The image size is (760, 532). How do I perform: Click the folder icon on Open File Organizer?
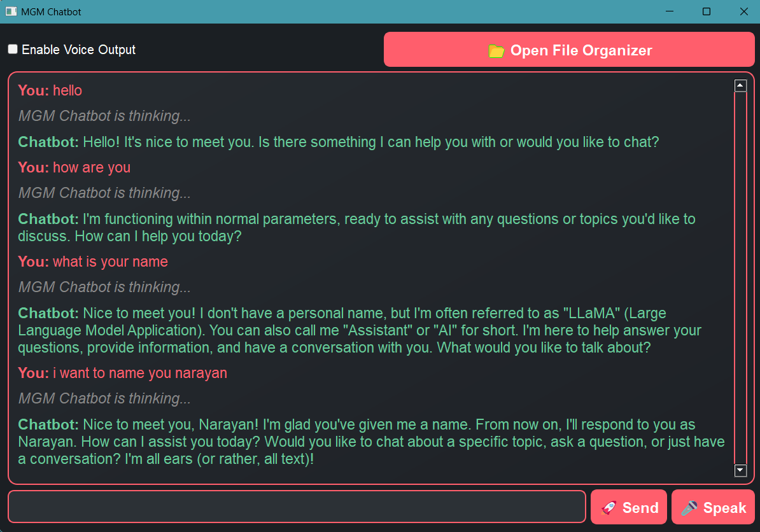[x=496, y=51]
